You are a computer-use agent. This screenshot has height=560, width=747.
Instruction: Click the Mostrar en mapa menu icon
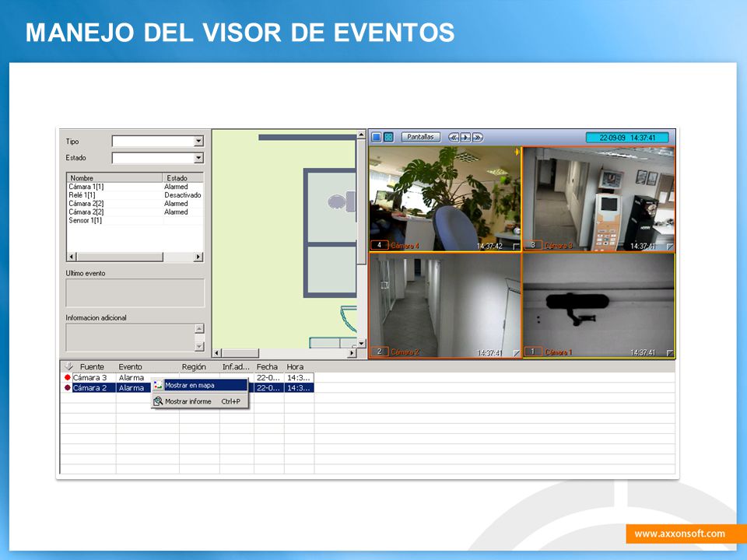(158, 385)
